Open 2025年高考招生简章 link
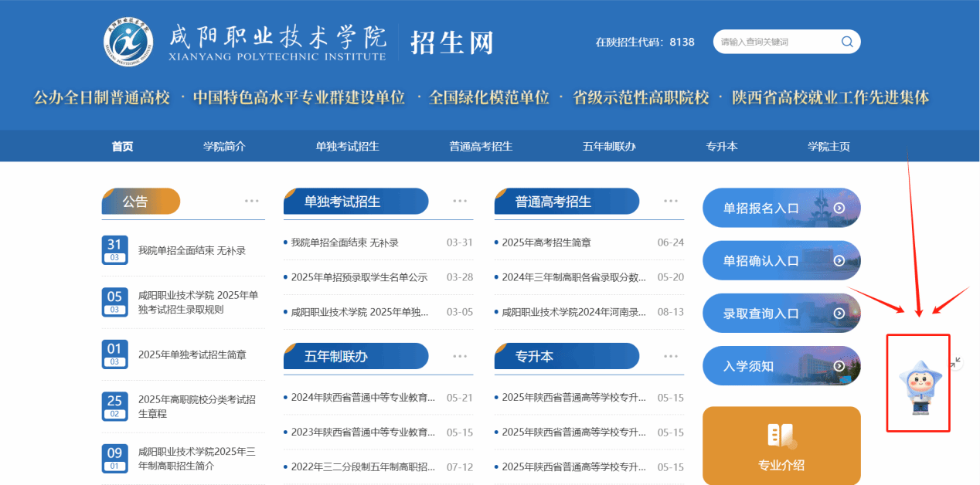This screenshot has width=980, height=485. click(546, 242)
